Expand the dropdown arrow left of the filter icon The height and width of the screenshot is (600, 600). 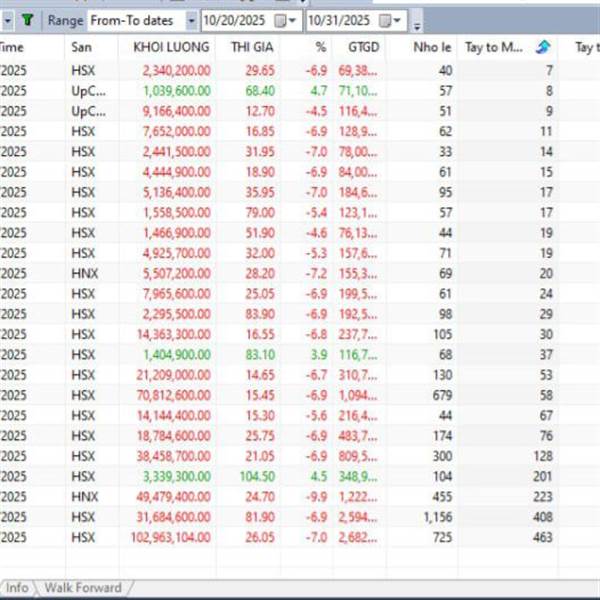coord(7,20)
